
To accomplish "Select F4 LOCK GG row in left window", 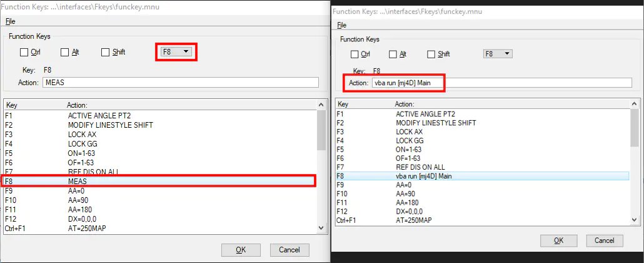I will (160, 143).
